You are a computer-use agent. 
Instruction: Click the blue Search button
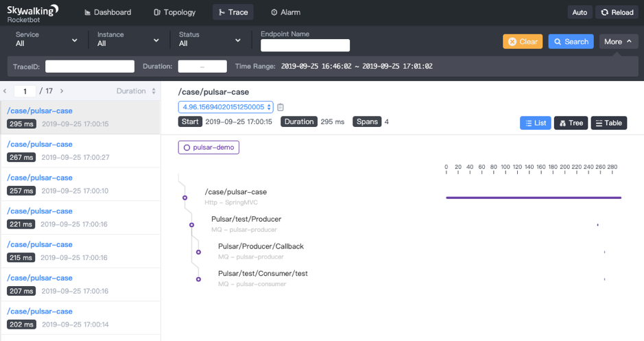pos(571,41)
